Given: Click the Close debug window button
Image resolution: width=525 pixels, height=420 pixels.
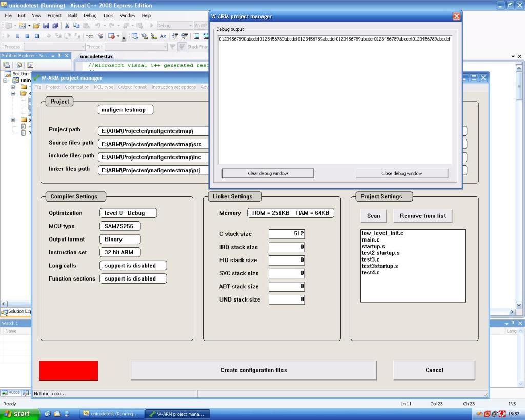Looking at the screenshot, I should 401,173.
